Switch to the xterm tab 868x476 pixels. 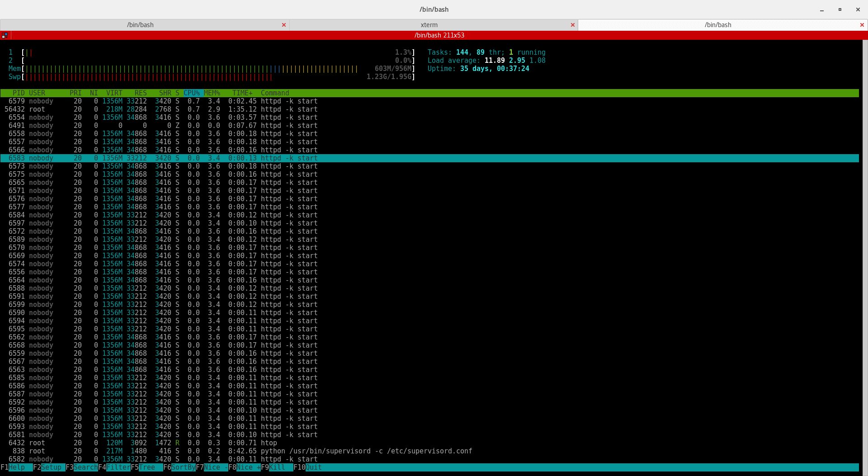pyautogui.click(x=429, y=25)
